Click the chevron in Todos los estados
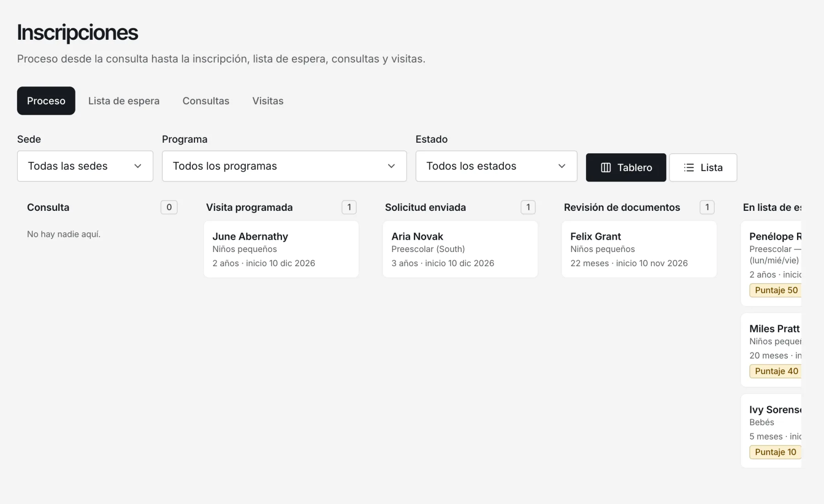824x504 pixels. coord(562,166)
